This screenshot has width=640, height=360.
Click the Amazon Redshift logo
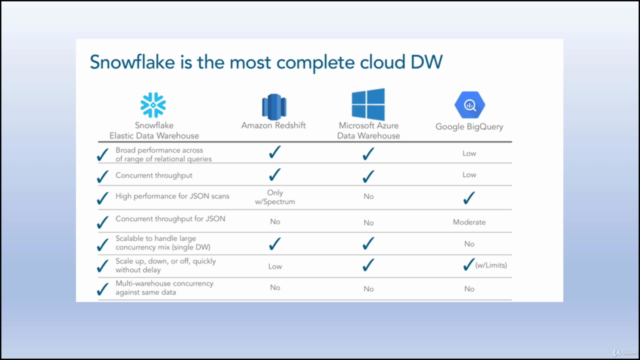coord(274,107)
